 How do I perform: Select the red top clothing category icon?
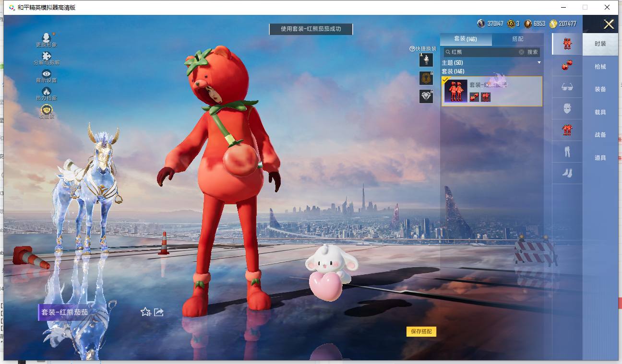click(x=567, y=130)
